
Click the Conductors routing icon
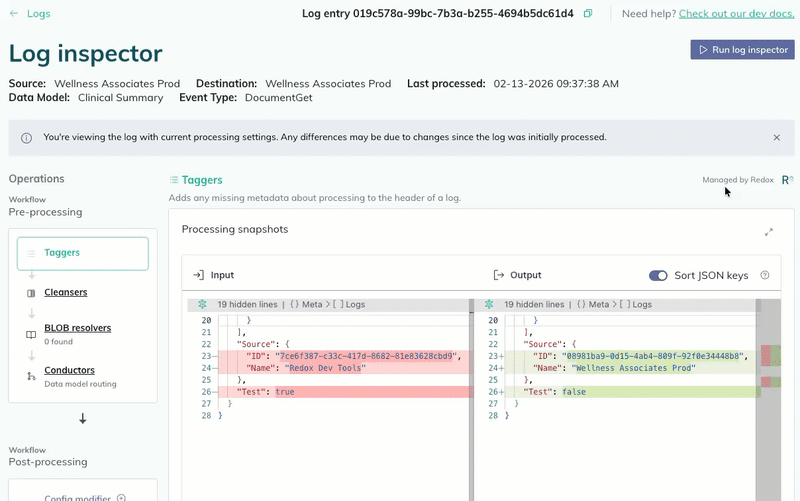point(31,377)
